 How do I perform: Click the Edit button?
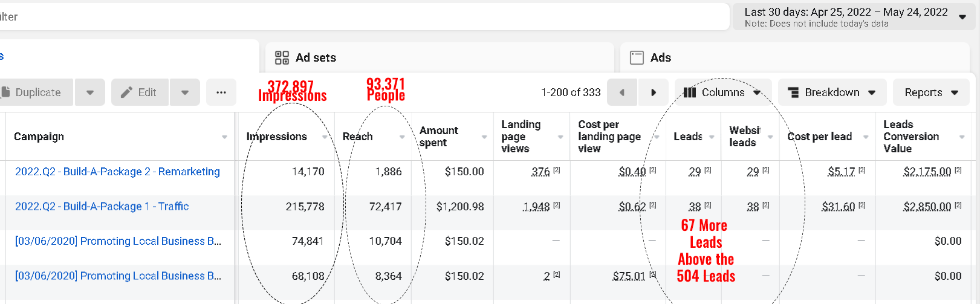pyautogui.click(x=140, y=92)
